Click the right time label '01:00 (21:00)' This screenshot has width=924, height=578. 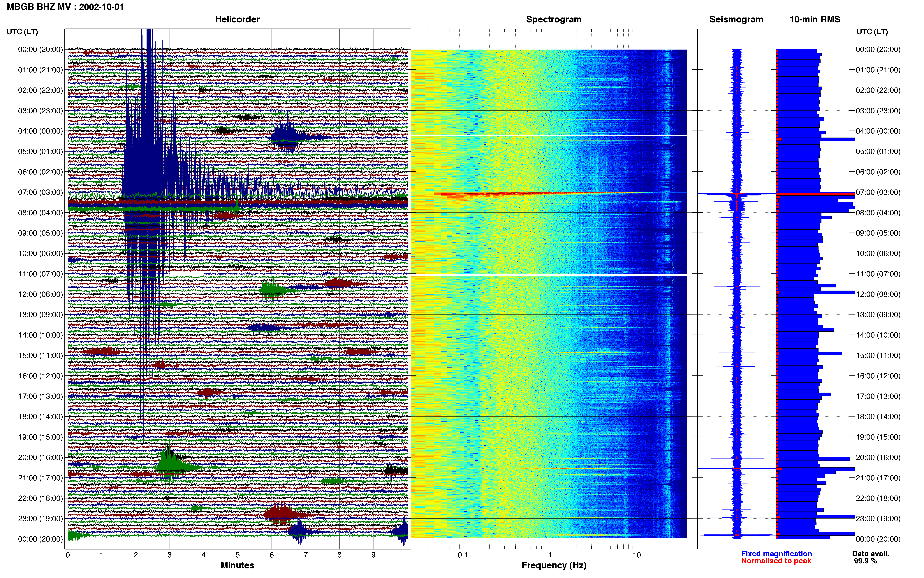click(x=878, y=70)
